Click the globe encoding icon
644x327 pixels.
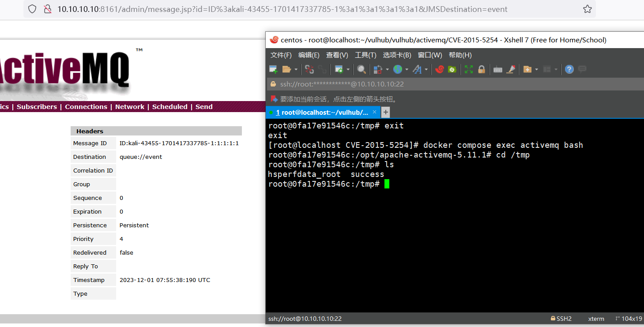(x=397, y=69)
